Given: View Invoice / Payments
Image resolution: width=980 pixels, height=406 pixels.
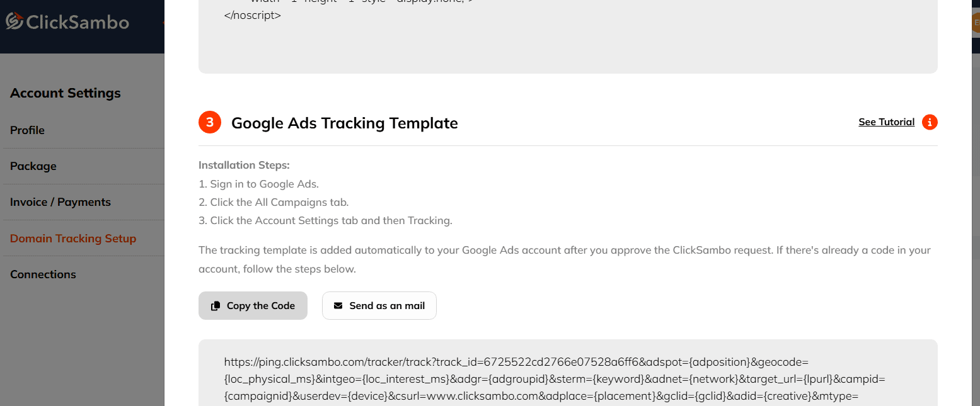Looking at the screenshot, I should pos(60,202).
